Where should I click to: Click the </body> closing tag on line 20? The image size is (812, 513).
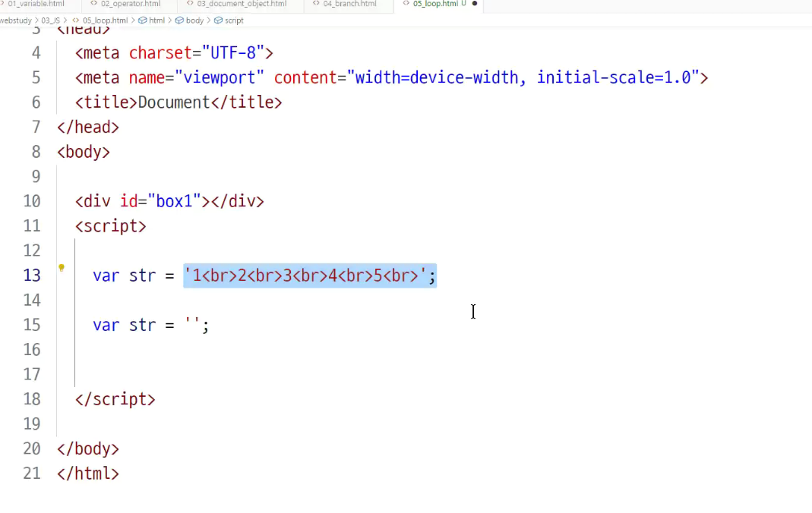tap(88, 448)
